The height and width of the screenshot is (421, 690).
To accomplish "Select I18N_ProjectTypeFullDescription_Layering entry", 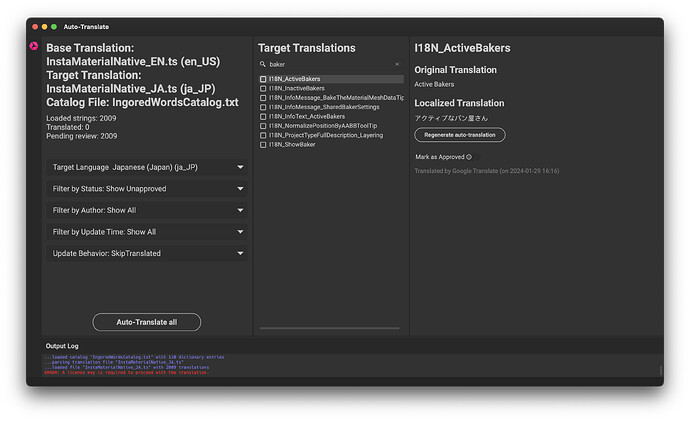I will click(x=332, y=135).
